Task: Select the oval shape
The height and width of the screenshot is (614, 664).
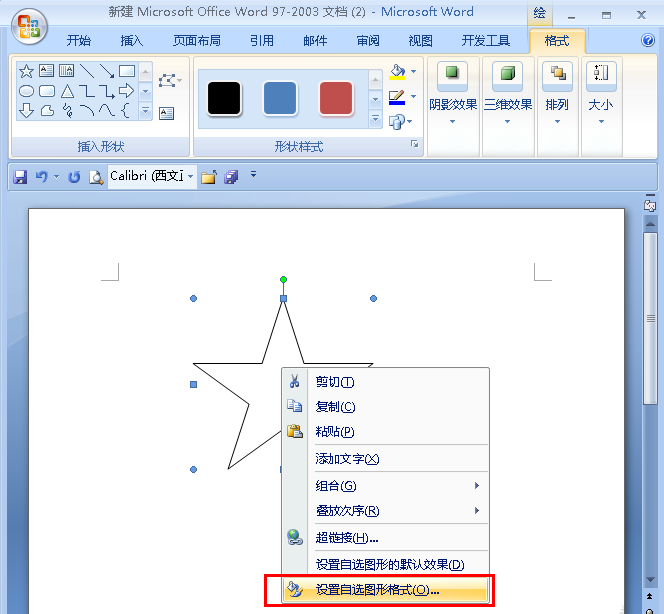Action: pos(26,91)
